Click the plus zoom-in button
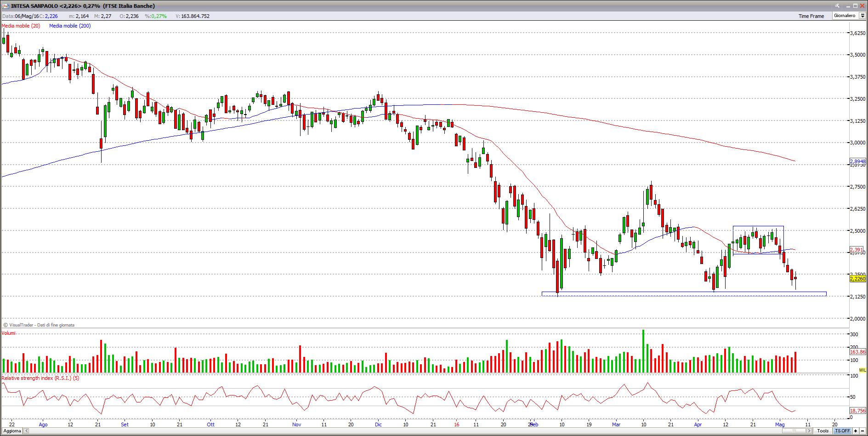868x436 pixels. [856, 431]
